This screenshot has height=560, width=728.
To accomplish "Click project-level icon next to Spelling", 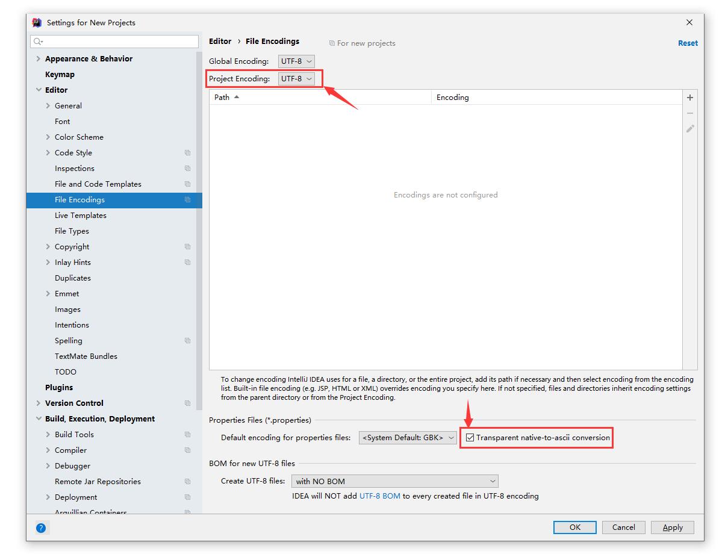I will tap(187, 341).
